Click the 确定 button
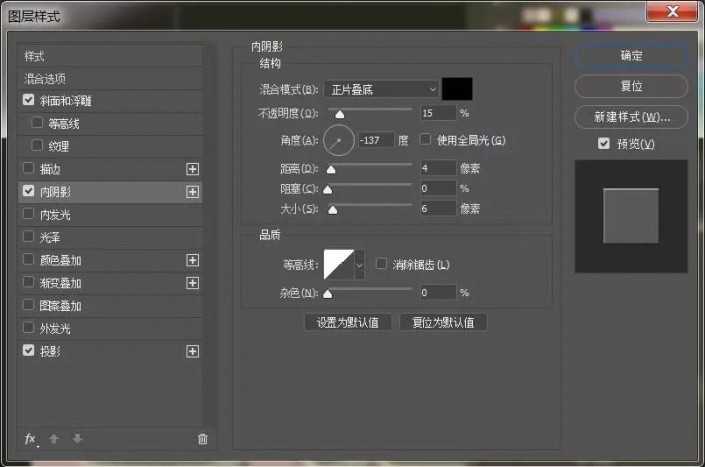 tap(631, 55)
